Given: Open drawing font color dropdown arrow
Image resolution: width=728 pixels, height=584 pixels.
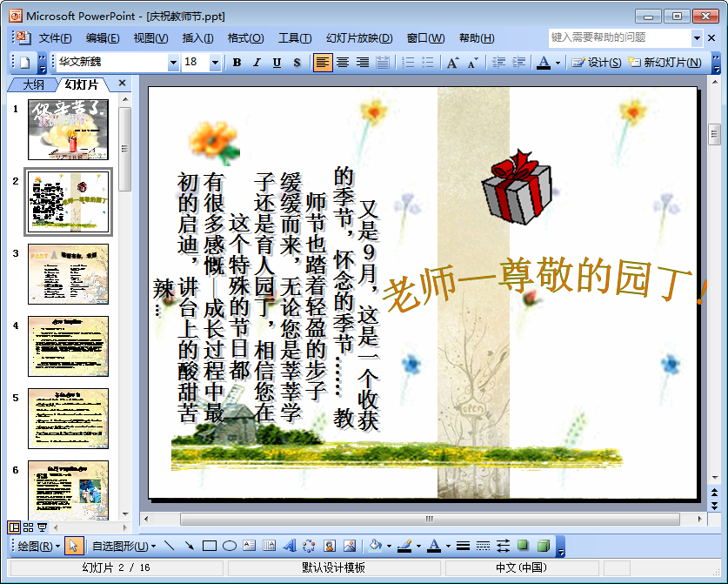Looking at the screenshot, I should click(448, 546).
